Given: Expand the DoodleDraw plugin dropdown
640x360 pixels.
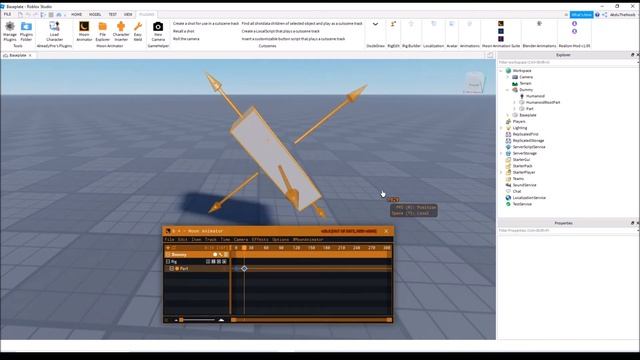Looking at the screenshot, I should (x=375, y=24).
